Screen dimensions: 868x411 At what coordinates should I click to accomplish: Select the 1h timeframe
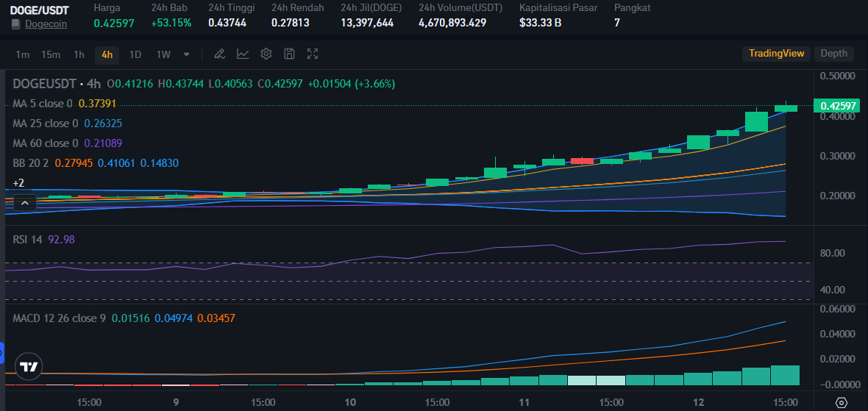pos(79,54)
